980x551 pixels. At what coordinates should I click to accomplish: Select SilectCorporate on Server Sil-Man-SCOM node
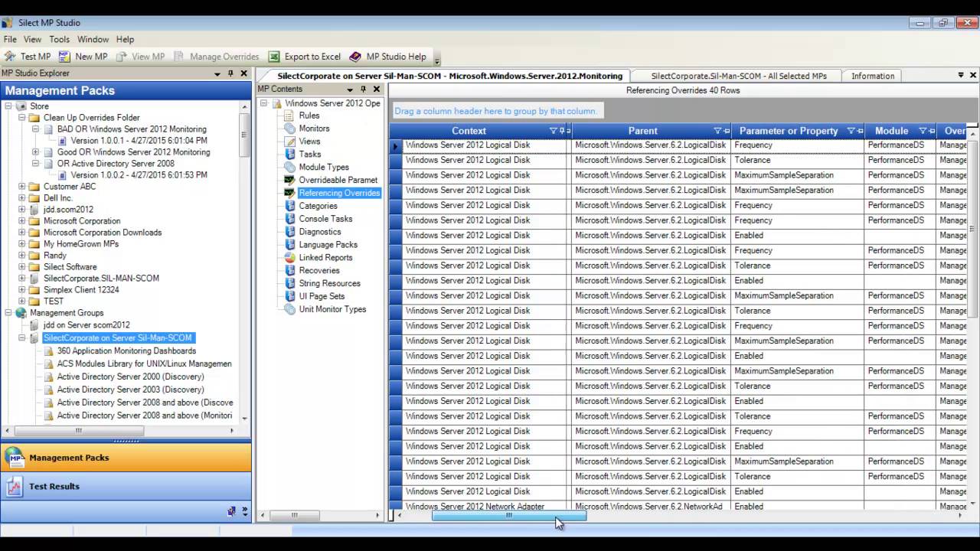coord(117,338)
